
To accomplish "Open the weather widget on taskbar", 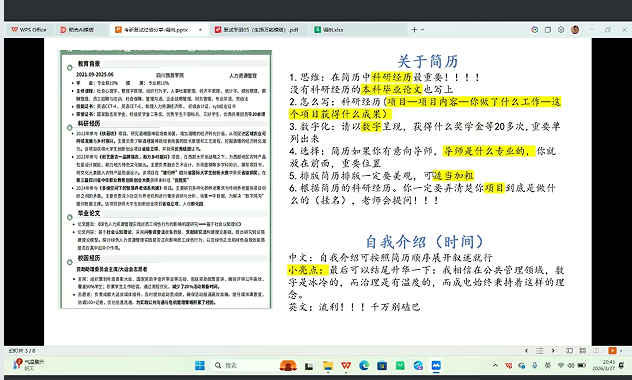I will [28, 365].
